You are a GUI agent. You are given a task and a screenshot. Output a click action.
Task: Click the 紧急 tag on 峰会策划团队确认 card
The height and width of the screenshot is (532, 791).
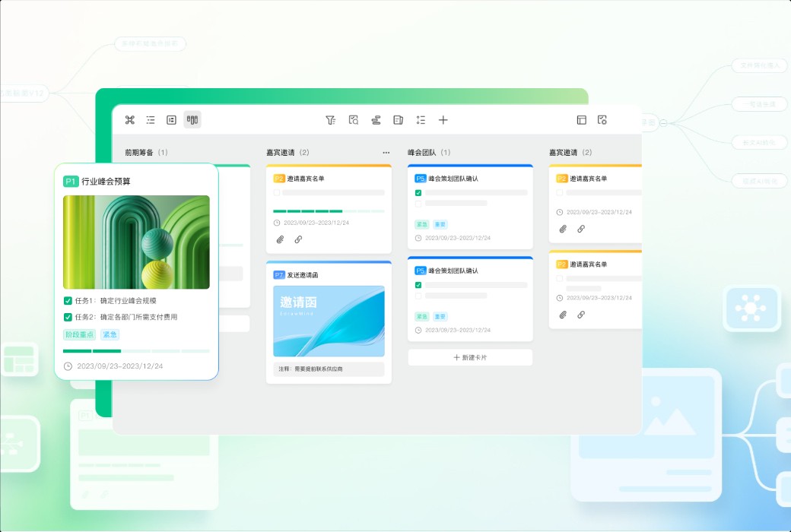tap(421, 224)
